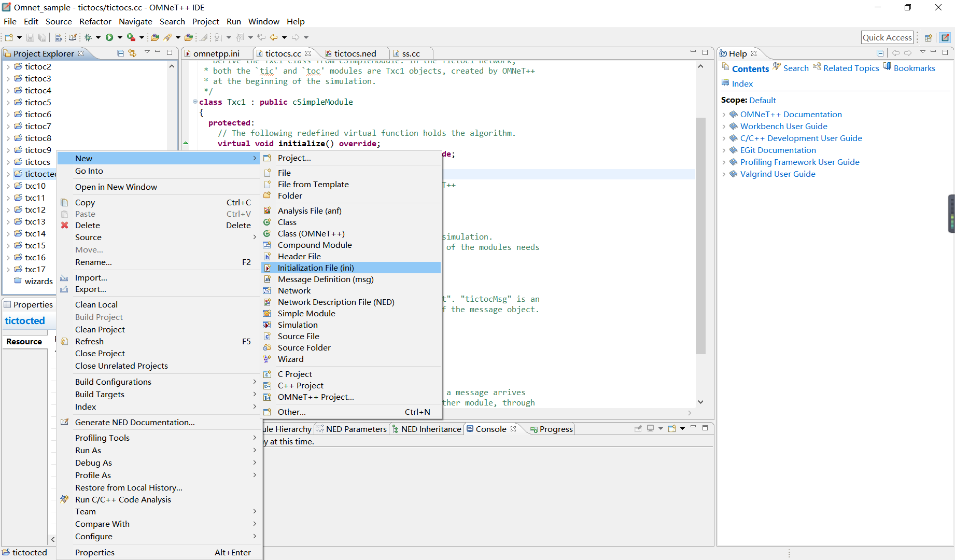Click the Open Console icon
The width and height of the screenshot is (955, 560).
(x=672, y=429)
